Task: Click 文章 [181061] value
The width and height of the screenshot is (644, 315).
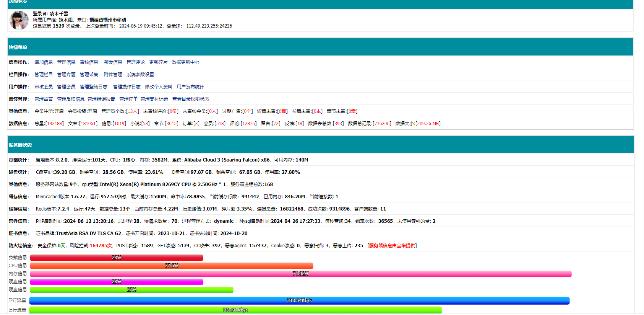Action: 88,124
